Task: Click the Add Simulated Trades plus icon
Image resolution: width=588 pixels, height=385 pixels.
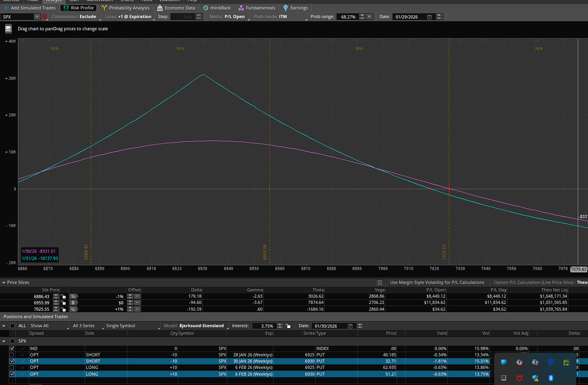Action: (6, 8)
